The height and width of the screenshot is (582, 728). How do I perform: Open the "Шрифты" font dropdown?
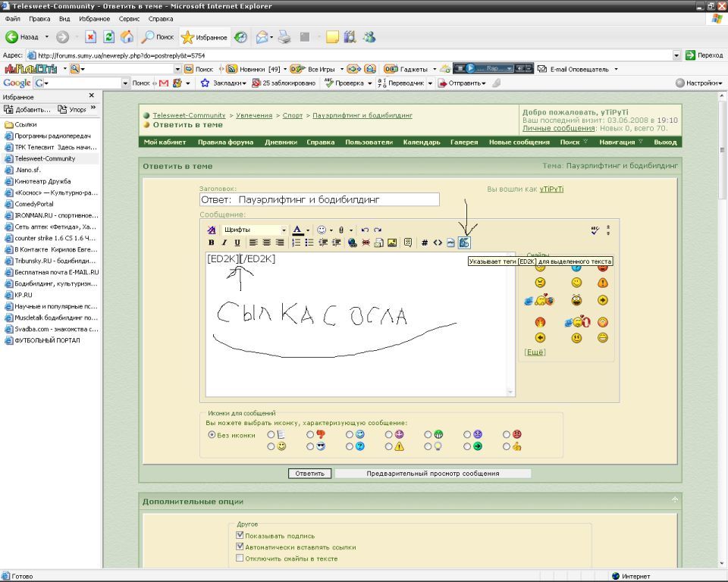tap(255, 230)
